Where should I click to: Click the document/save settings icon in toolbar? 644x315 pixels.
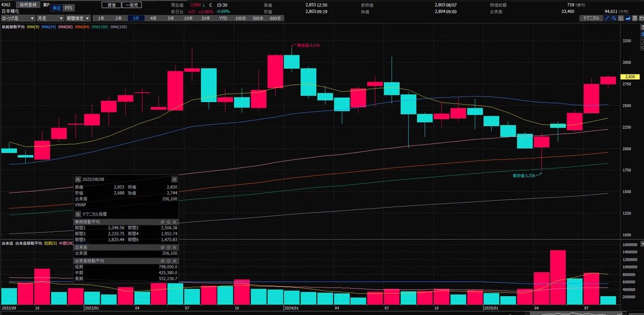click(x=635, y=18)
